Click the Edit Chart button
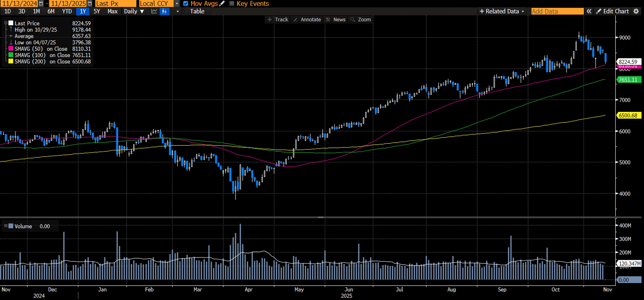644x300 pixels. coord(613,11)
